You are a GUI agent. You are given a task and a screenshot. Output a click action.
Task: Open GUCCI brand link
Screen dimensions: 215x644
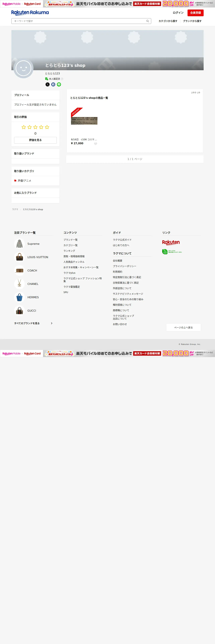pyautogui.click(x=32, y=311)
